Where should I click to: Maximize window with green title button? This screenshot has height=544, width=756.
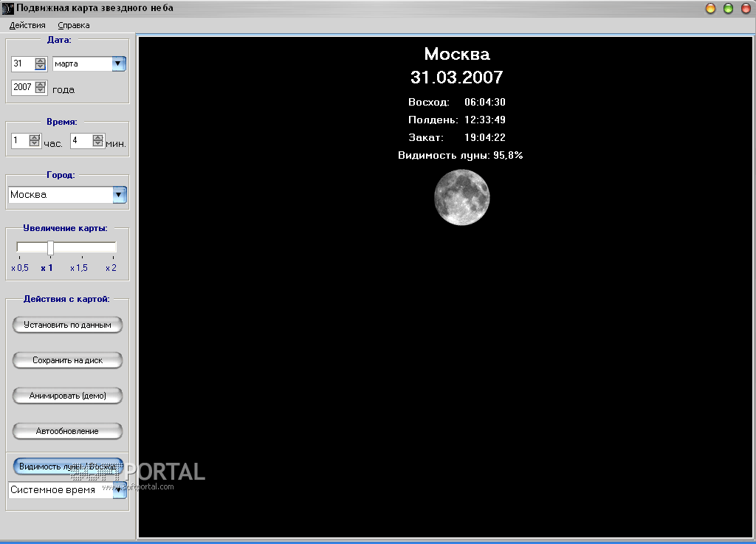[x=728, y=8]
